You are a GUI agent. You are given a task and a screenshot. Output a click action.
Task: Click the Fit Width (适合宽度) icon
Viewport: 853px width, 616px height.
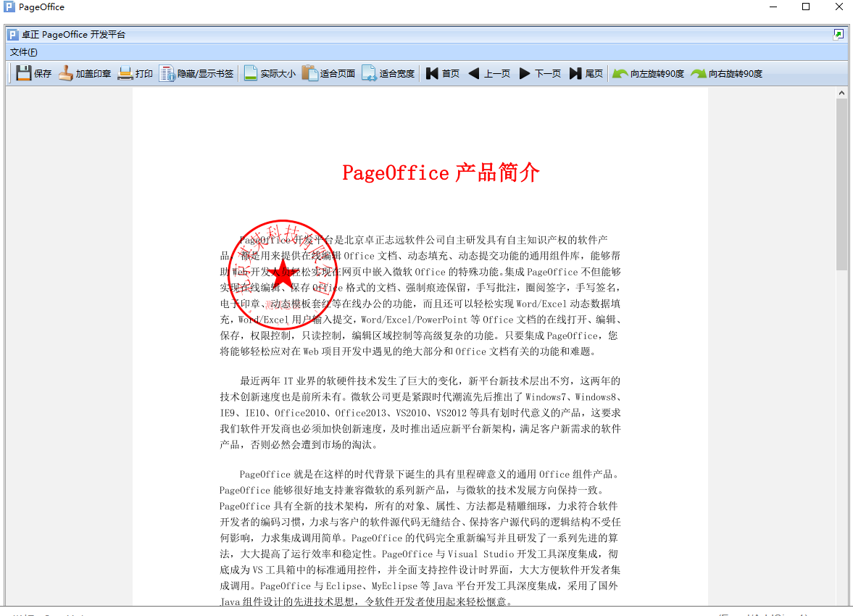point(369,73)
